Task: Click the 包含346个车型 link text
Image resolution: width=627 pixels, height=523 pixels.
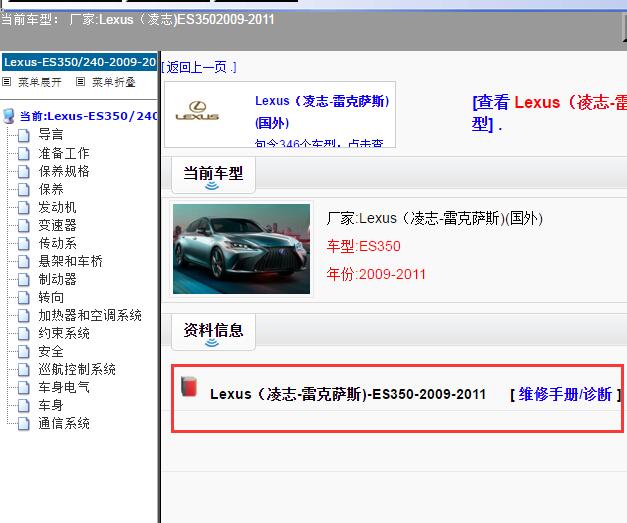Action: tap(319, 143)
